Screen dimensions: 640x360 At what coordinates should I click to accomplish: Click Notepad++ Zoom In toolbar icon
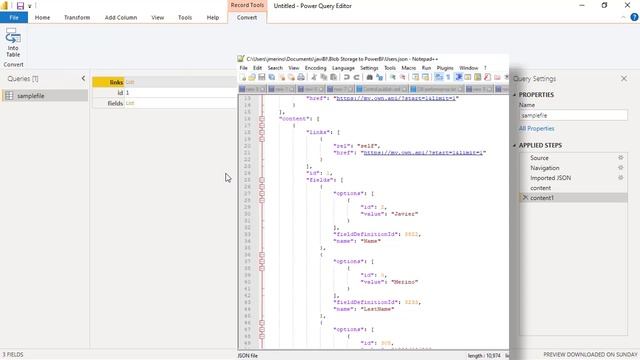tap(393, 77)
